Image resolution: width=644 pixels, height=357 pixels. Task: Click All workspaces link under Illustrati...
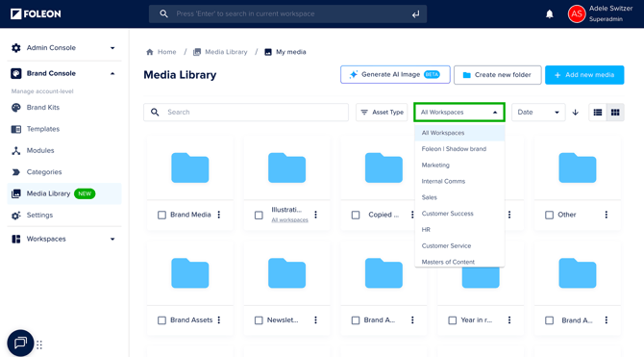coord(289,220)
